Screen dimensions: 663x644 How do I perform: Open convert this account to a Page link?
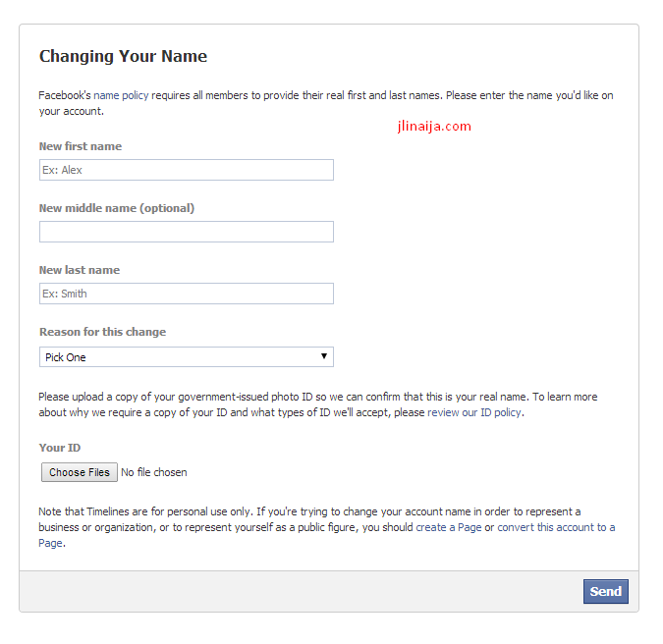(556, 527)
